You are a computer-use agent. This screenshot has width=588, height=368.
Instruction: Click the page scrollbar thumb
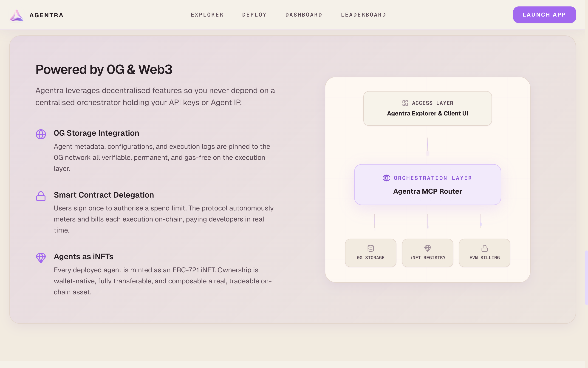click(x=586, y=277)
